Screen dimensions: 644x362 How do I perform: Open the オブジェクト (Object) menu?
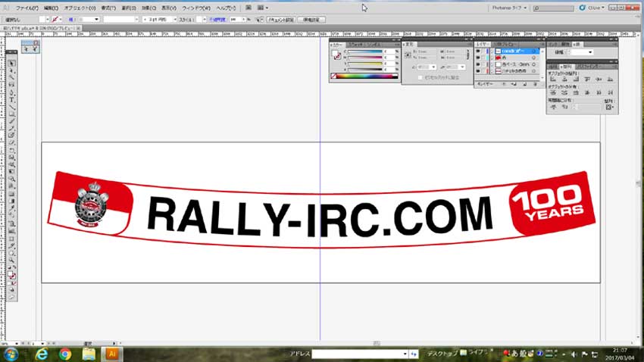80,7
